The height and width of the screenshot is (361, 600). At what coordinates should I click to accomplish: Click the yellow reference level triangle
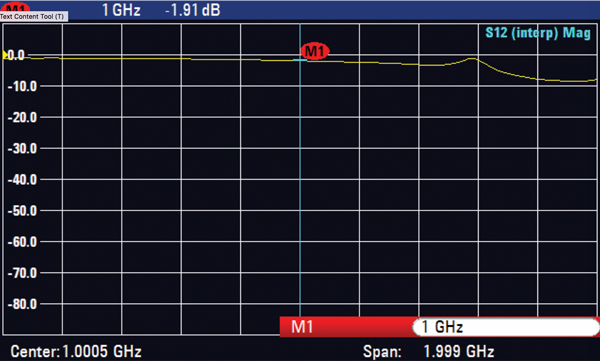[5, 55]
